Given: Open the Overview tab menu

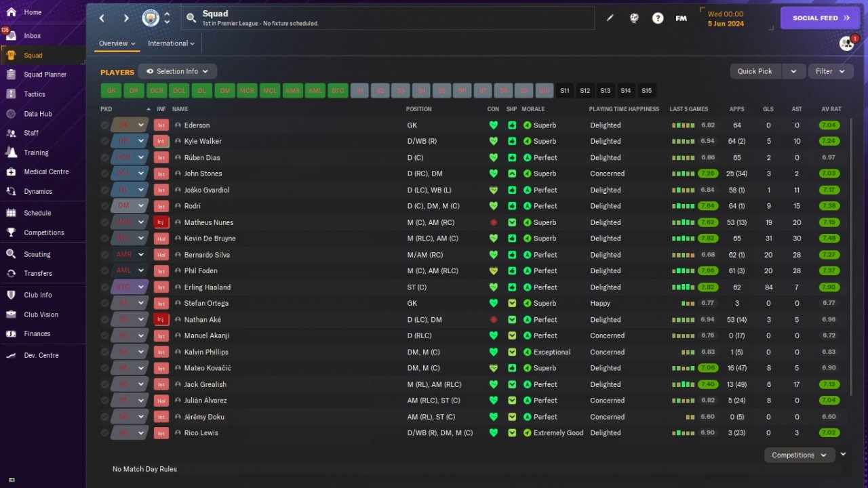Looking at the screenshot, I should click(x=117, y=43).
